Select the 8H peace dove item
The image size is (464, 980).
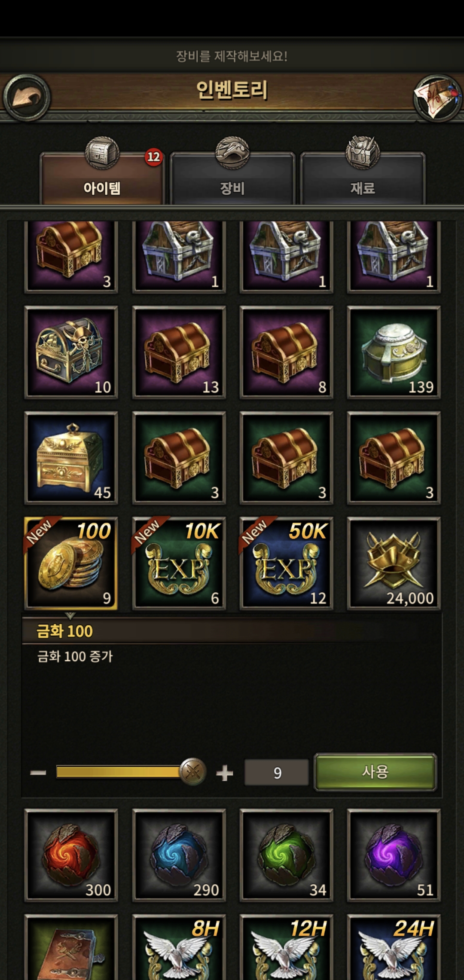pos(179,947)
